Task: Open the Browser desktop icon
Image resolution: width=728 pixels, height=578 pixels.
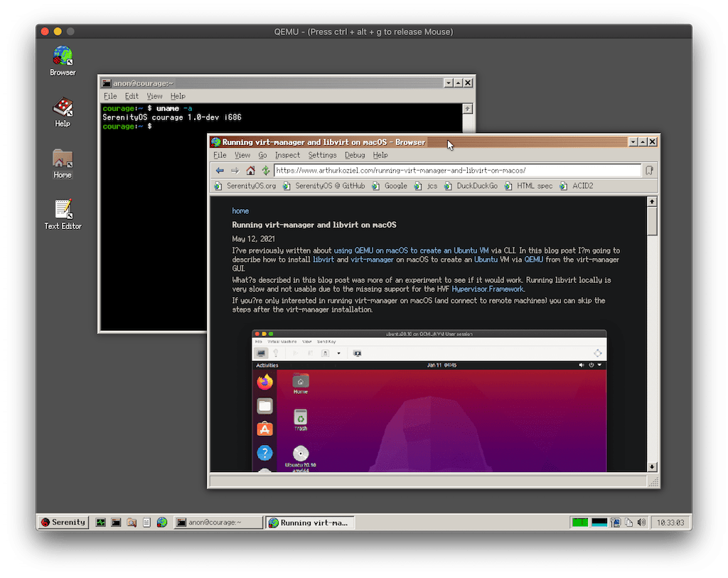Action: point(63,61)
